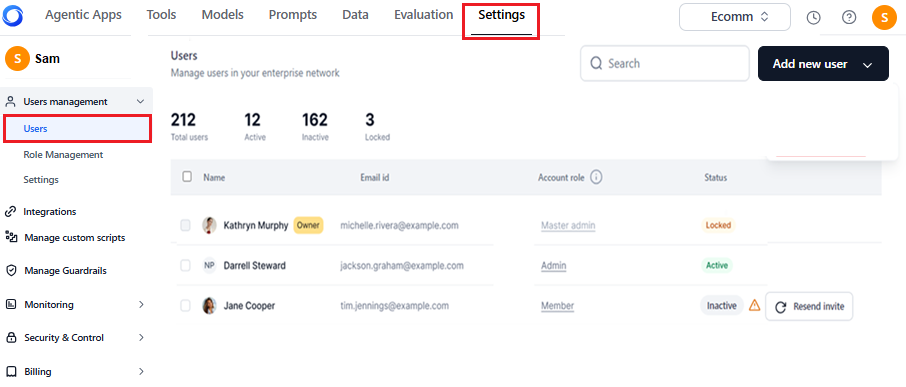Screen dimensions: 906x387
Task: Open the orange profile avatar in top bar
Action: pos(884,17)
